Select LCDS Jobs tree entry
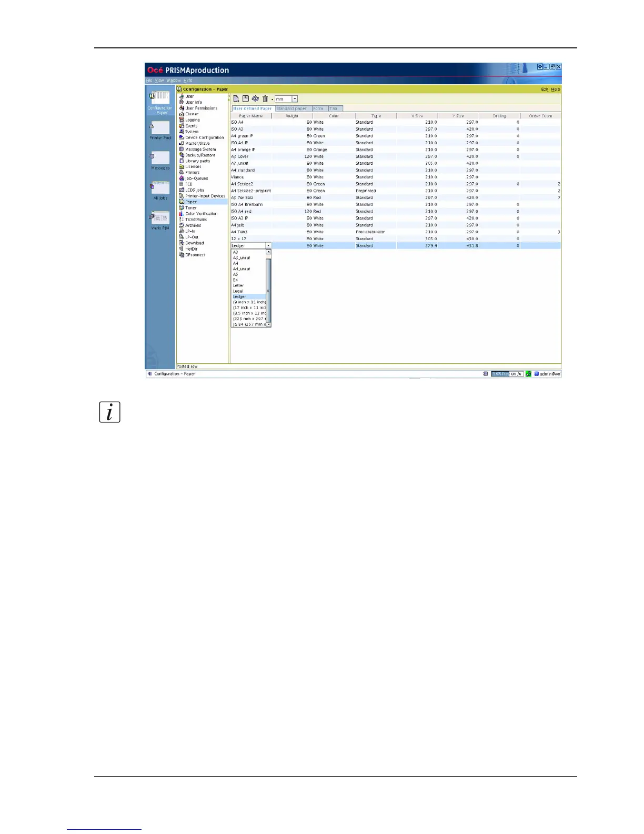 click(x=194, y=190)
